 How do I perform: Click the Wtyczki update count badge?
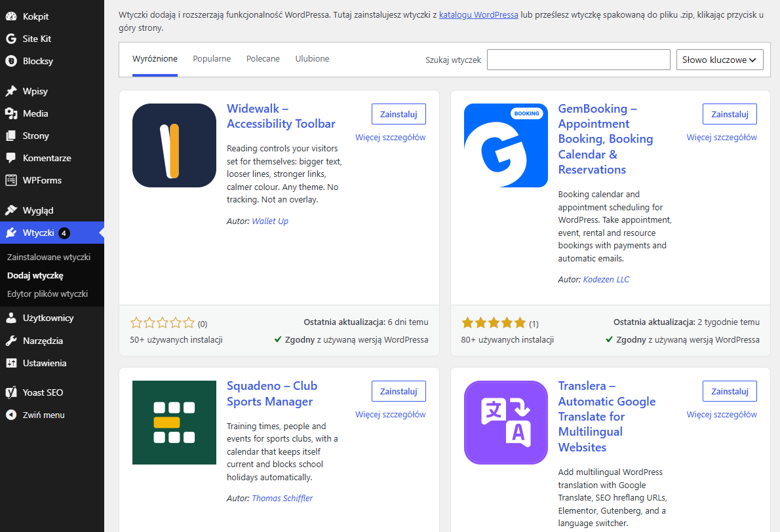click(64, 233)
